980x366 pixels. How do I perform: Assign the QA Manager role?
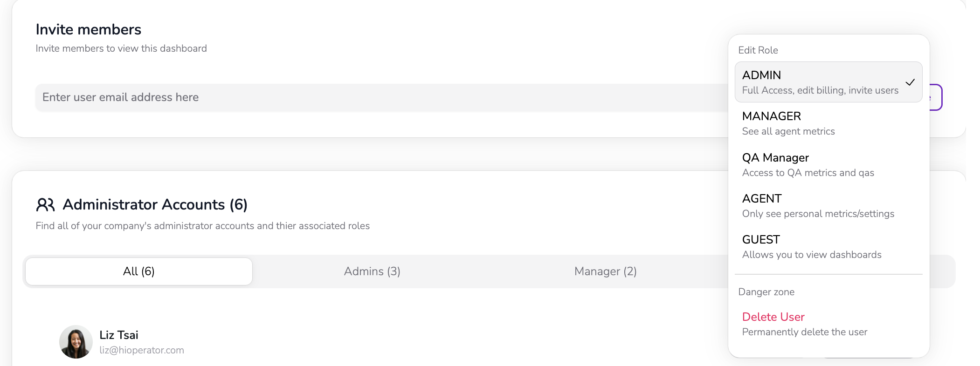807,165
